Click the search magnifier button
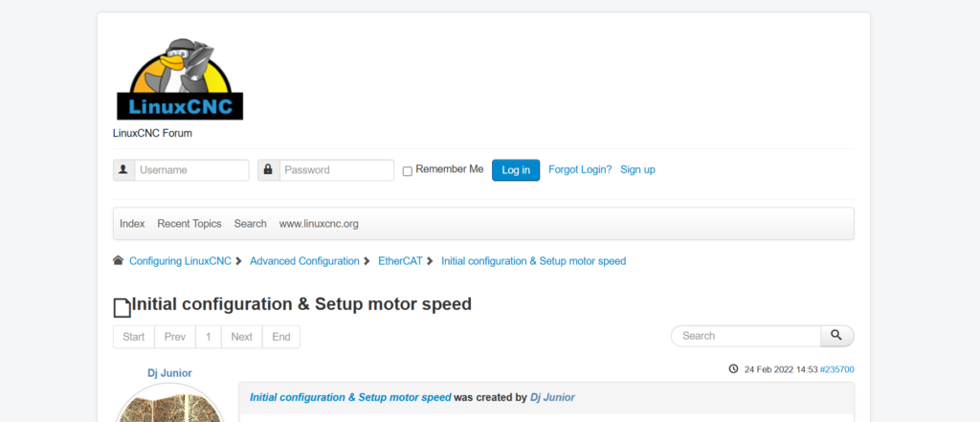The image size is (980, 422). [x=836, y=336]
